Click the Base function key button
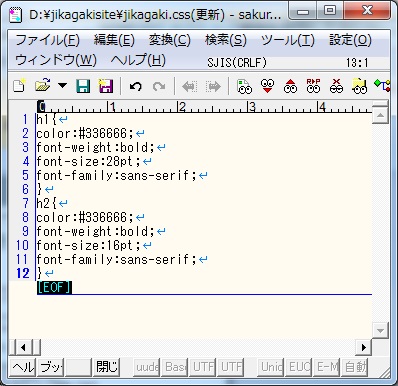 175,367
